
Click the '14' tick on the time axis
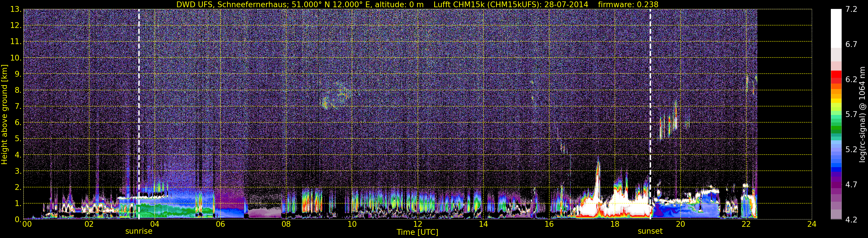coord(483,224)
